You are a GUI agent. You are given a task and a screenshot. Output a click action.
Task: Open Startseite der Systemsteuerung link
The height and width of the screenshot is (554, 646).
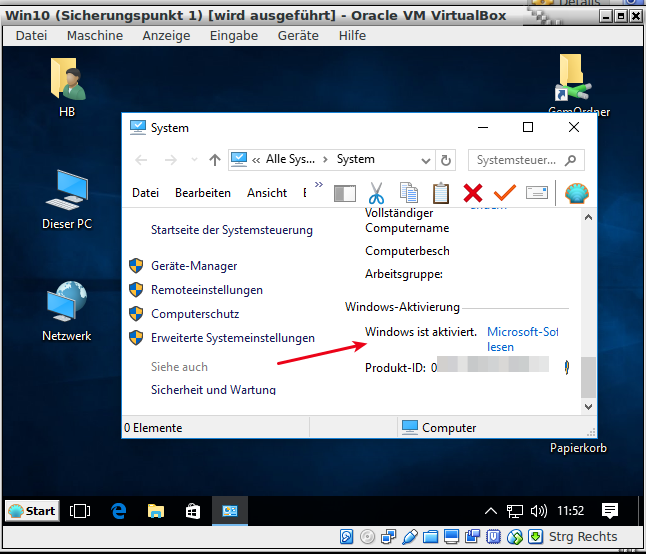pos(232,230)
